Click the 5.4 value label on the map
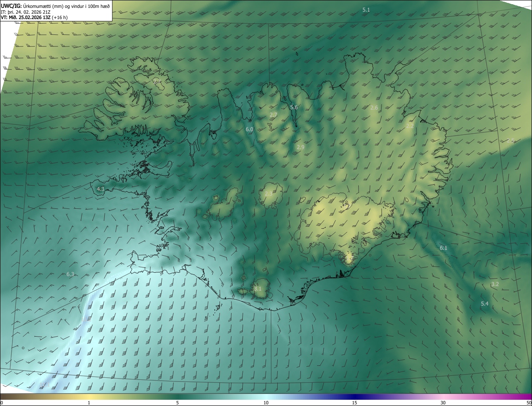The height and width of the screenshot is (406, 532). [485, 304]
